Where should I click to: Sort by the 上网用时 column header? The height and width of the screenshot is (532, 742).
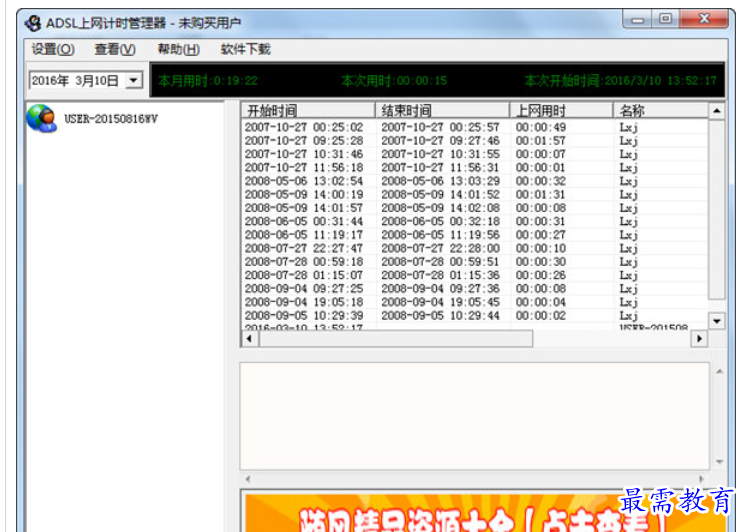(x=561, y=111)
